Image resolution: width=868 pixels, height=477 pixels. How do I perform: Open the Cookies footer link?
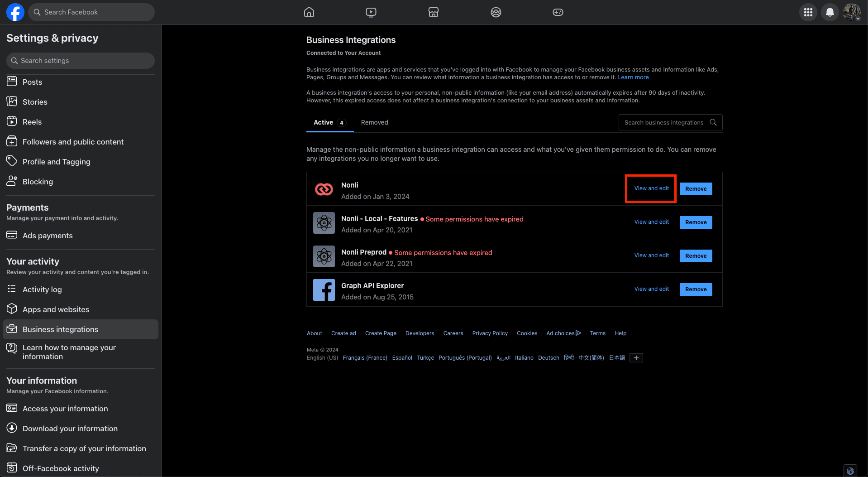(x=527, y=333)
